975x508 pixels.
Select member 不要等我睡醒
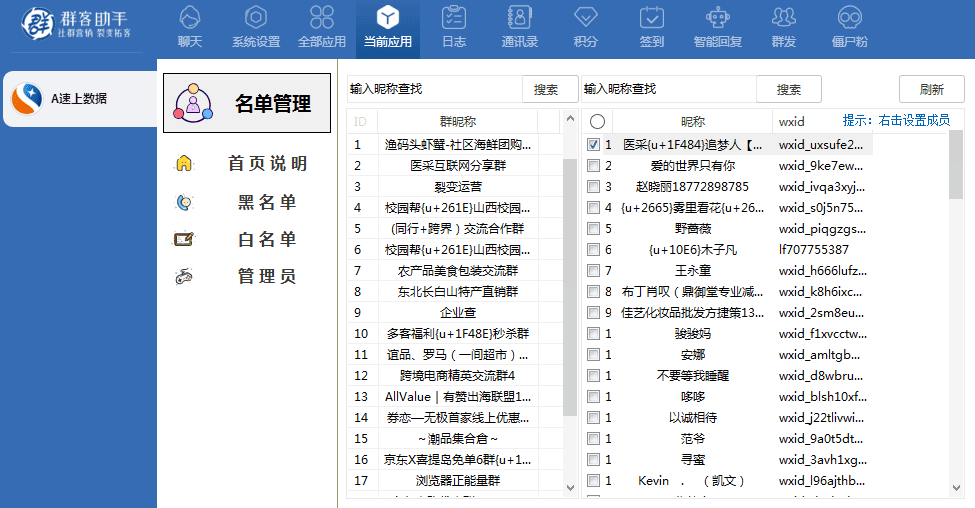click(x=693, y=376)
